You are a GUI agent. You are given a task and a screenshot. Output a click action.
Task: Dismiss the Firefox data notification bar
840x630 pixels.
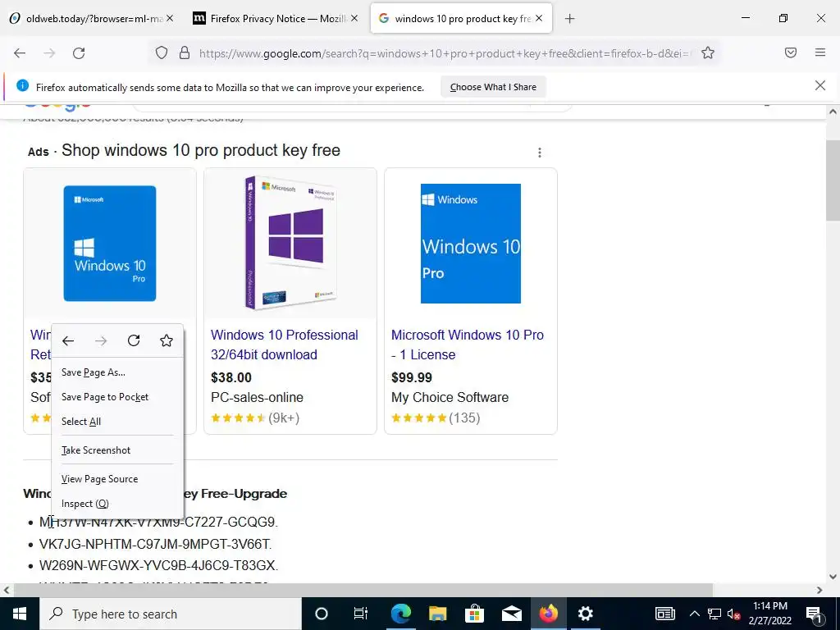tap(820, 85)
